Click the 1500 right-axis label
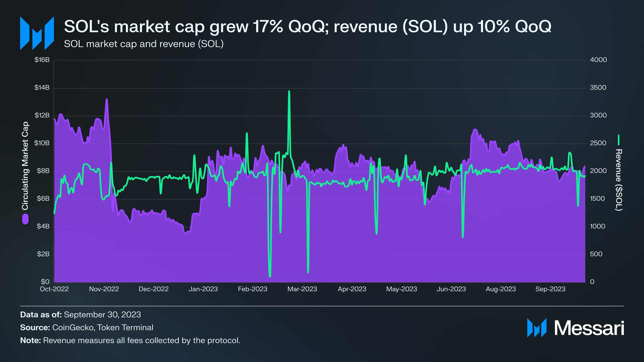Viewport: 644px width, 362px height. click(x=597, y=199)
